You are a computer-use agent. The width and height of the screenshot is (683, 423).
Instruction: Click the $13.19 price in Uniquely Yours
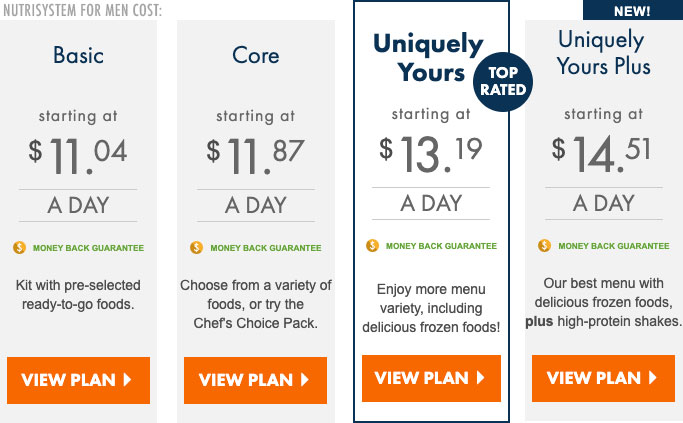(431, 154)
